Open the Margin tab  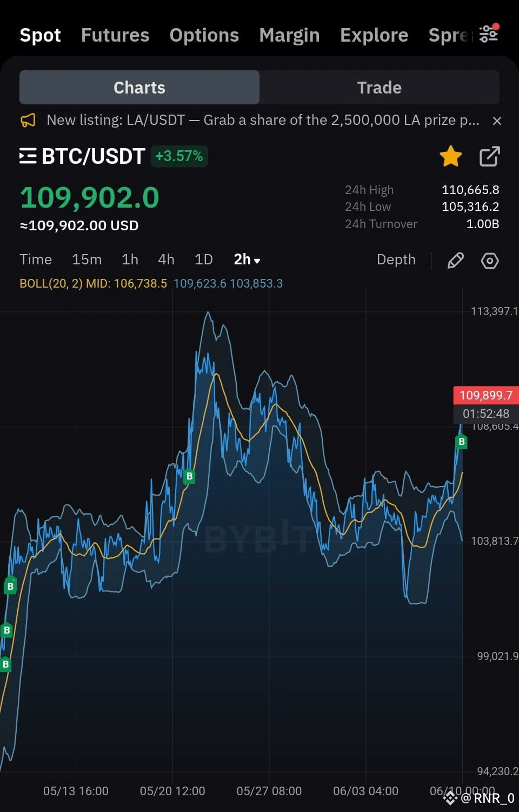[x=289, y=35]
